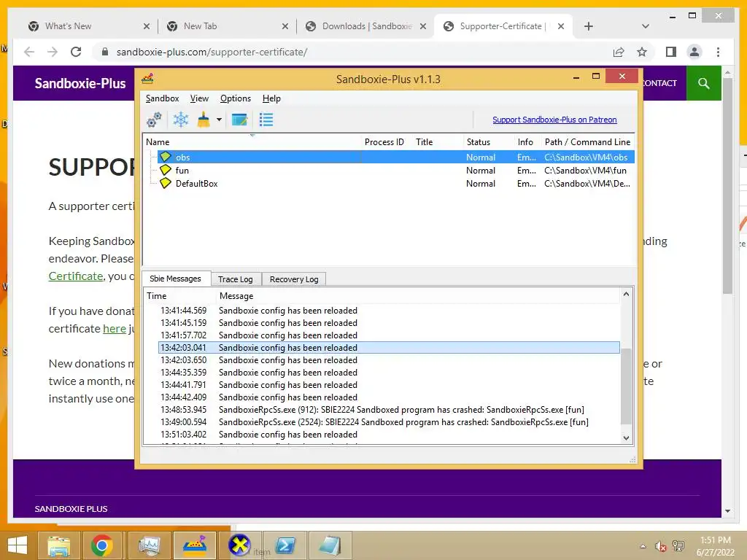The width and height of the screenshot is (747, 560).
Task: Open the Help menu
Action: point(271,98)
